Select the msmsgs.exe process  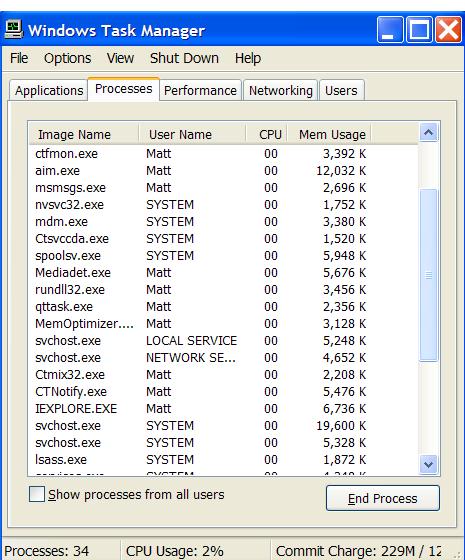click(x=223, y=188)
